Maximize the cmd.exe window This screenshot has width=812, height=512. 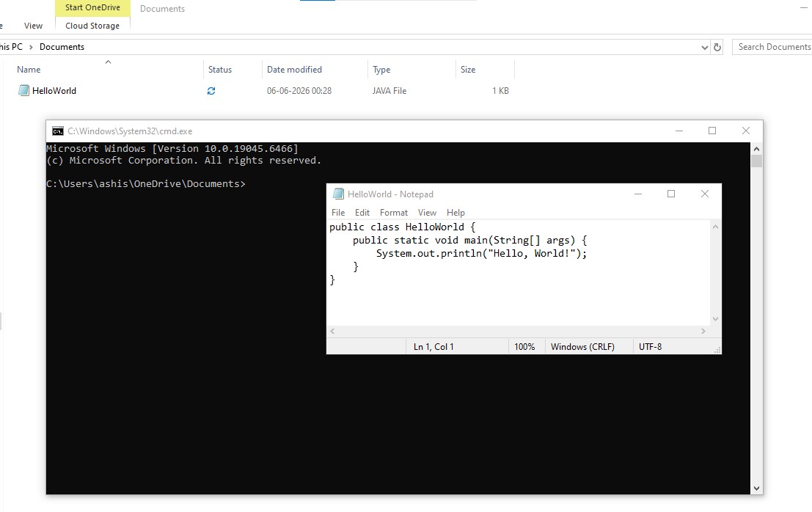pos(712,131)
